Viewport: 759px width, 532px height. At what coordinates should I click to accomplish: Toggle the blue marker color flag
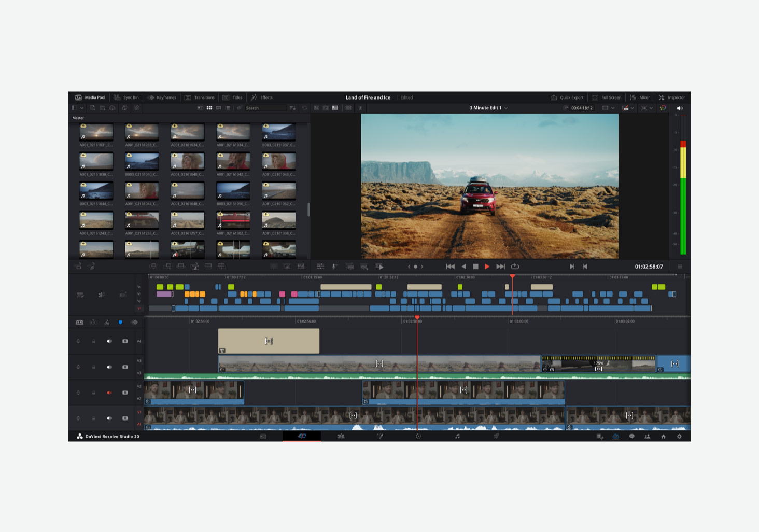pyautogui.click(x=120, y=323)
